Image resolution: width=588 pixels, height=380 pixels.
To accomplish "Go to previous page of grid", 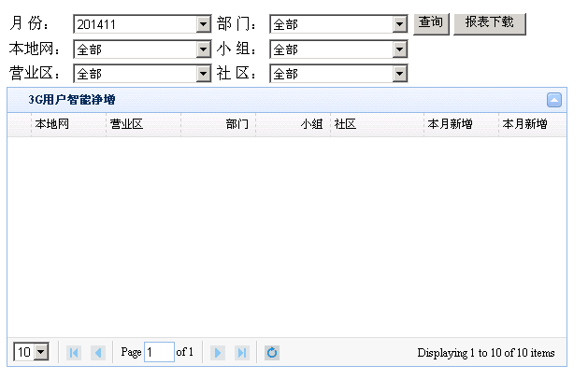I will 98,352.
